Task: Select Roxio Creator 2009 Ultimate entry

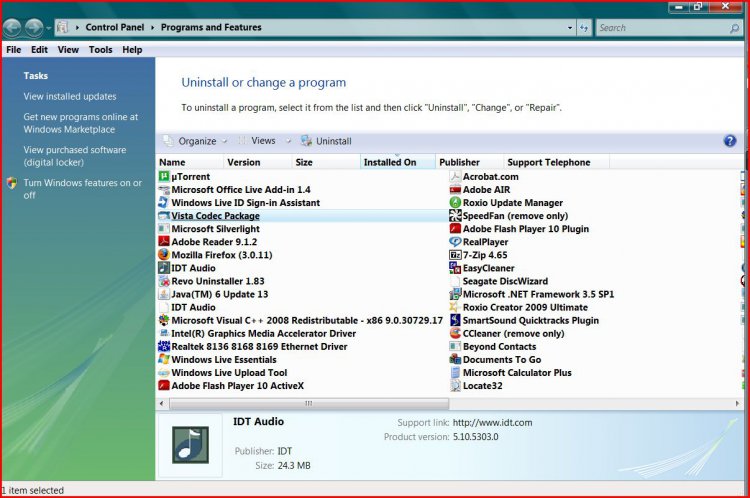Action: [525, 307]
